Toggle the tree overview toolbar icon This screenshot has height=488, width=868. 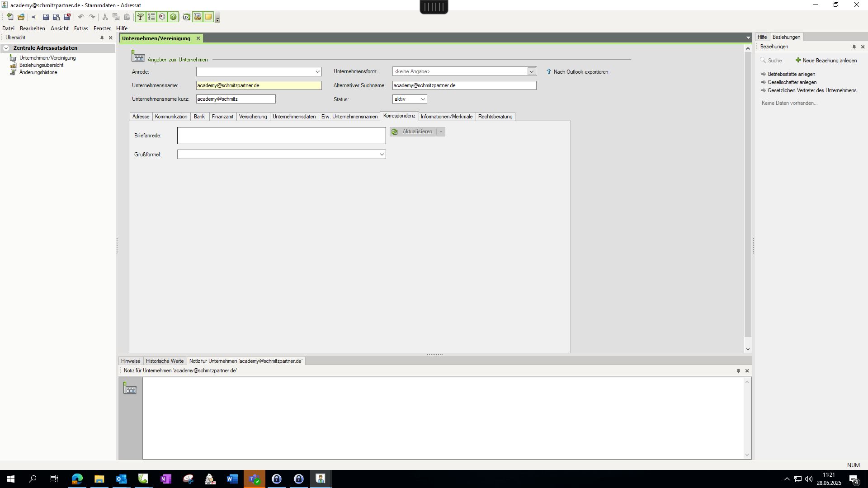coord(141,17)
